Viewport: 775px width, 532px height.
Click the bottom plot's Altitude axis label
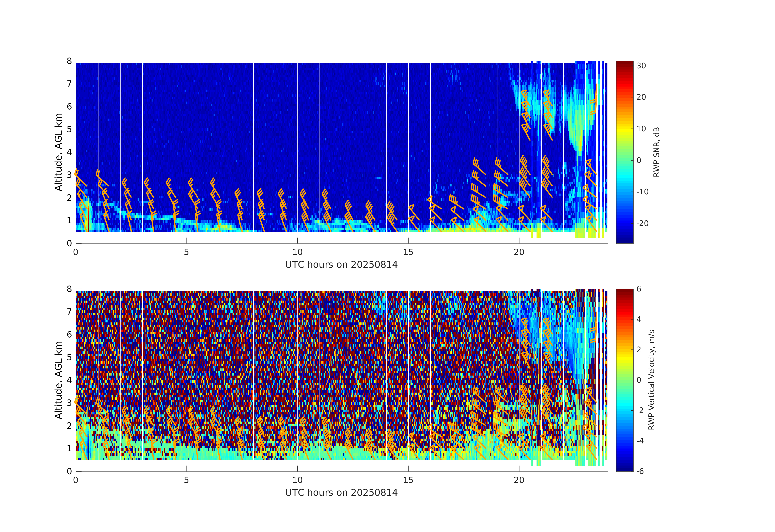(58, 380)
